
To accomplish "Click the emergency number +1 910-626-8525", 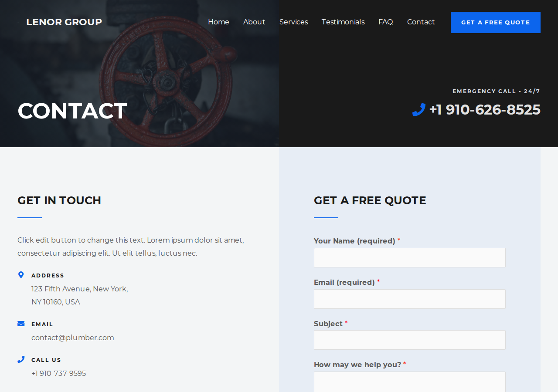I will coord(485,110).
